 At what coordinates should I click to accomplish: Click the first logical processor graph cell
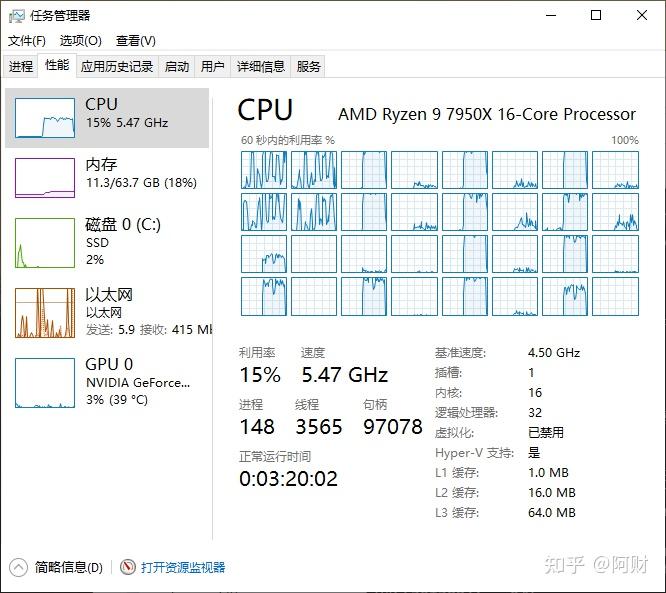(264, 170)
